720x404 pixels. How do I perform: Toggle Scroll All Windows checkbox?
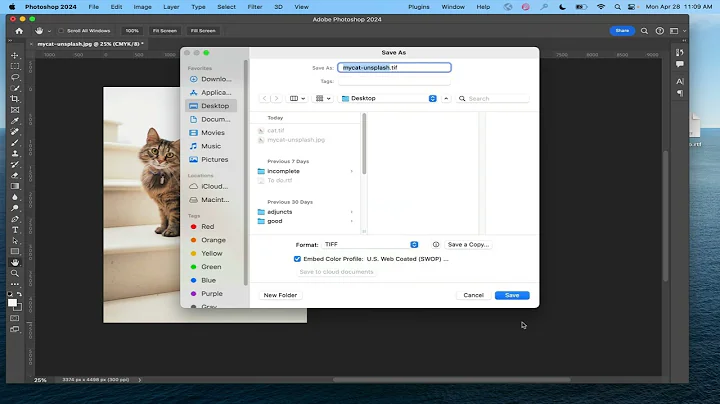click(x=61, y=31)
